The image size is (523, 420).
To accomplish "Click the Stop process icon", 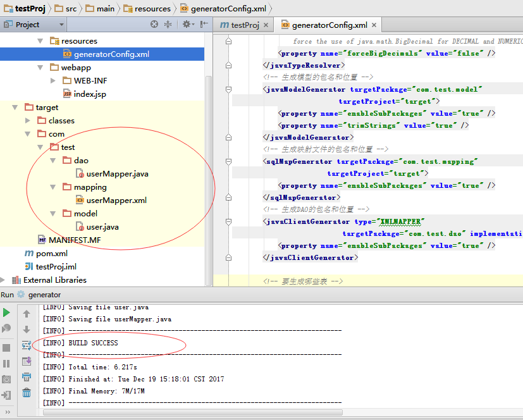I will (x=6, y=348).
